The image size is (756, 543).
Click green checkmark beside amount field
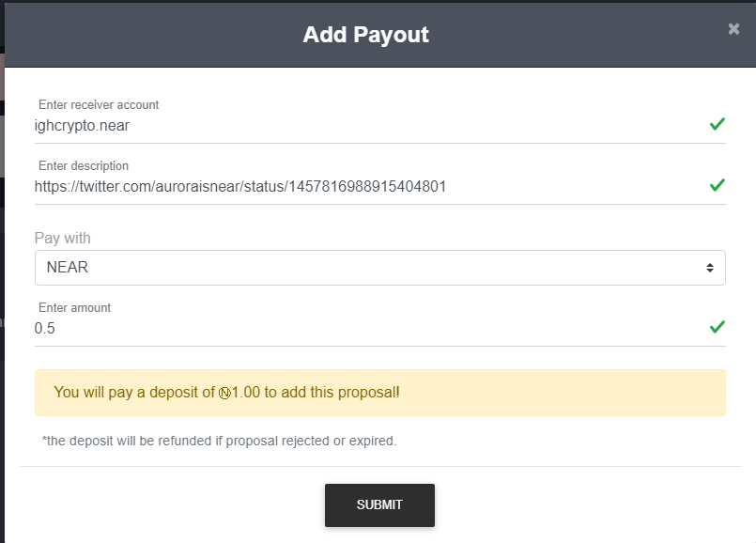717,327
